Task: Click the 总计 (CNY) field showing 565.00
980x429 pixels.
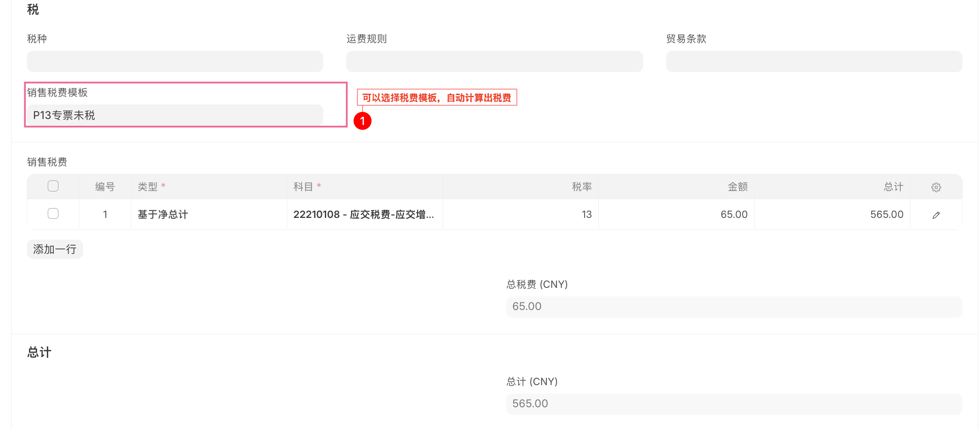Action: click(734, 404)
